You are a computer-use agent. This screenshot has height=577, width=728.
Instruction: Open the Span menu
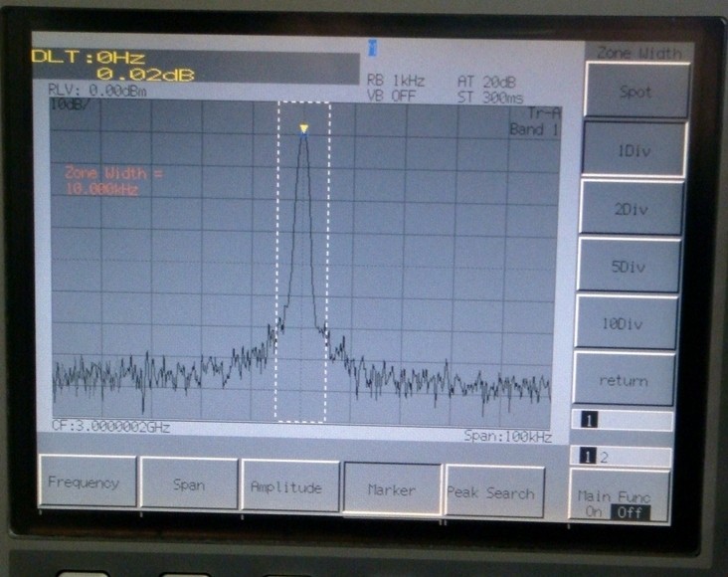click(x=189, y=483)
